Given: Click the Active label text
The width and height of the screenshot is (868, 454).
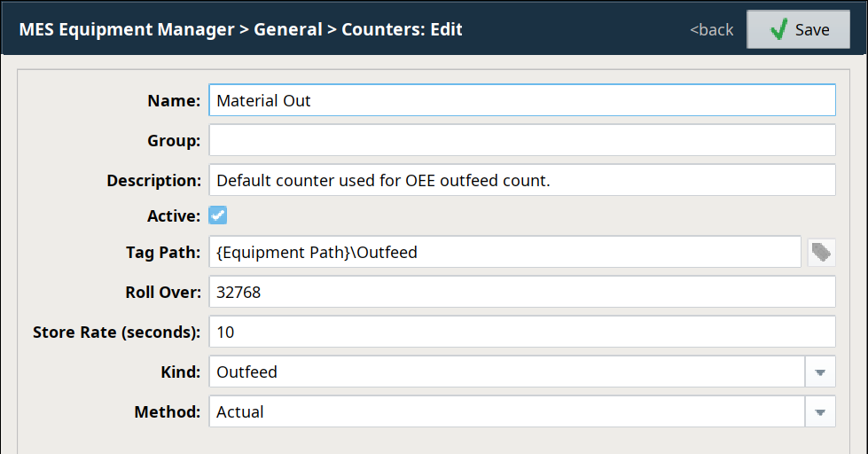Looking at the screenshot, I should tap(174, 216).
